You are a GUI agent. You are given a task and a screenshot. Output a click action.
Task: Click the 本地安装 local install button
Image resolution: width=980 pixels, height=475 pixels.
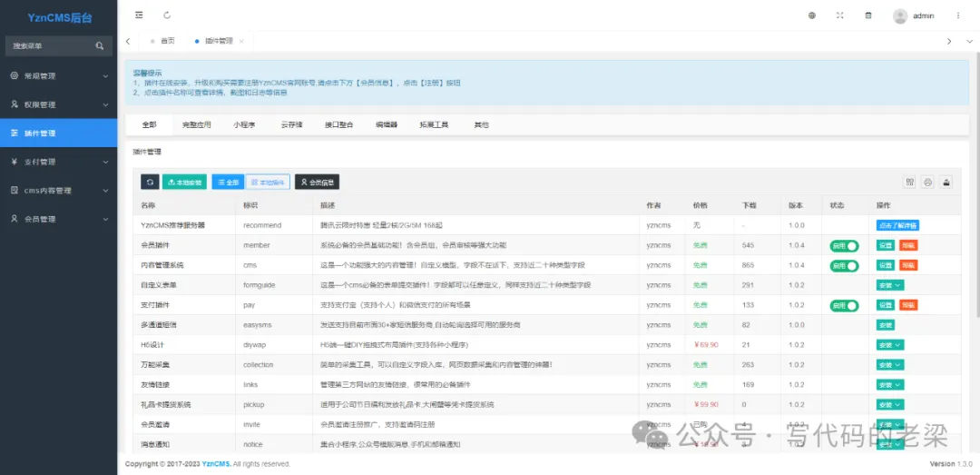(184, 182)
